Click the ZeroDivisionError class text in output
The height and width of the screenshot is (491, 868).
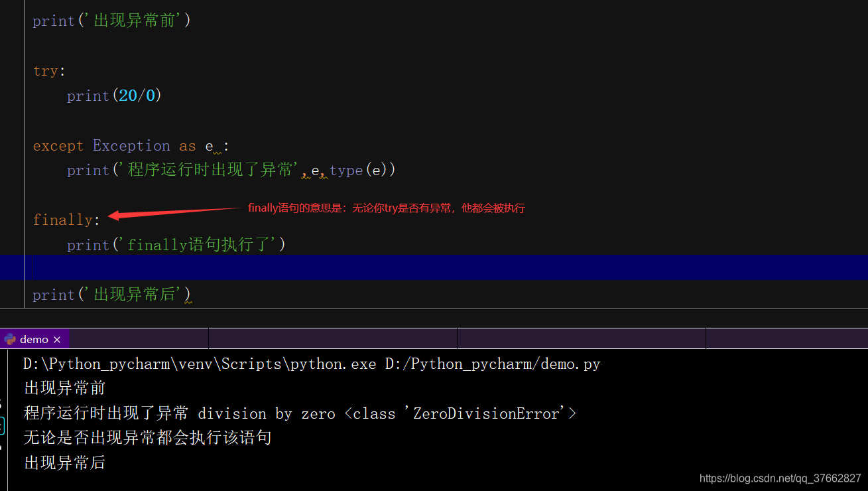487,413
